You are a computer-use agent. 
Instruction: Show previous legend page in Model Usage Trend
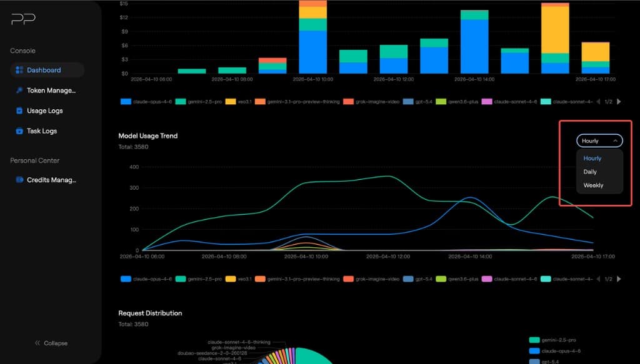click(x=598, y=279)
